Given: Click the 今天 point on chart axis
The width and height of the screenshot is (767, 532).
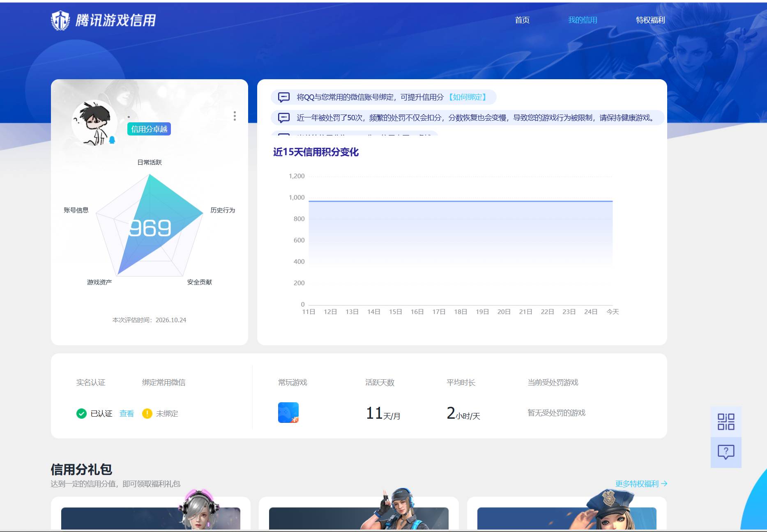Looking at the screenshot, I should coord(613,312).
